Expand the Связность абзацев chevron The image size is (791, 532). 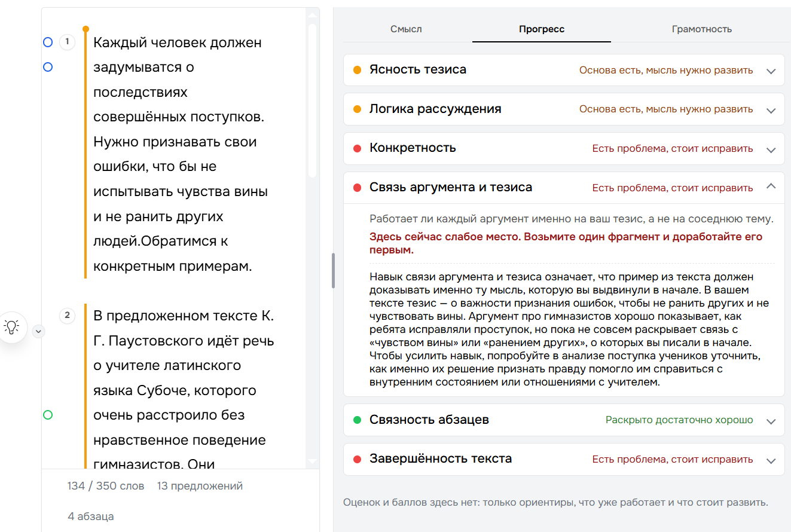coord(771,421)
